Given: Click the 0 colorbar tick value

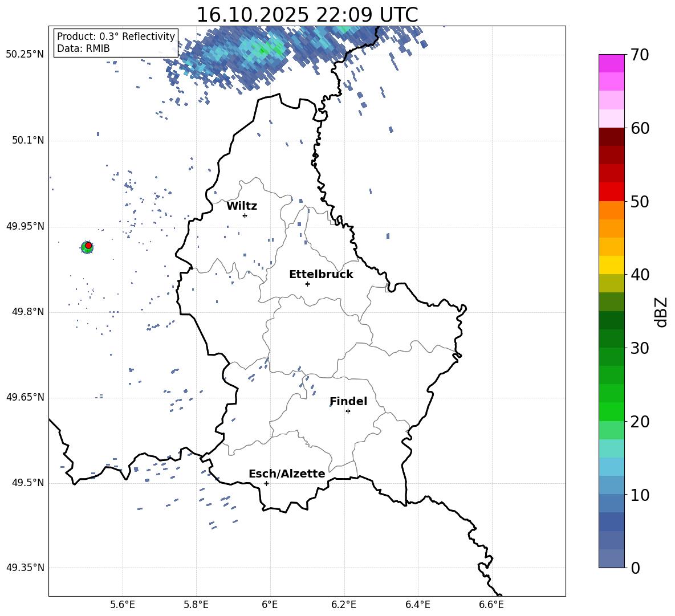Looking at the screenshot, I should (x=635, y=568).
